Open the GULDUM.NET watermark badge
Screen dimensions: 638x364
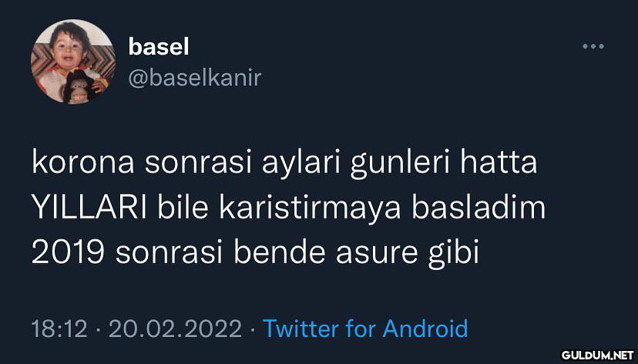pos(598,355)
